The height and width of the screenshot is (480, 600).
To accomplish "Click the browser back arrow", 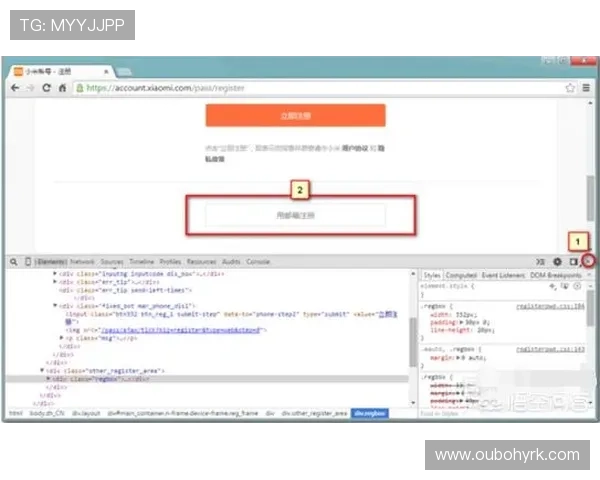I will pos(15,88).
